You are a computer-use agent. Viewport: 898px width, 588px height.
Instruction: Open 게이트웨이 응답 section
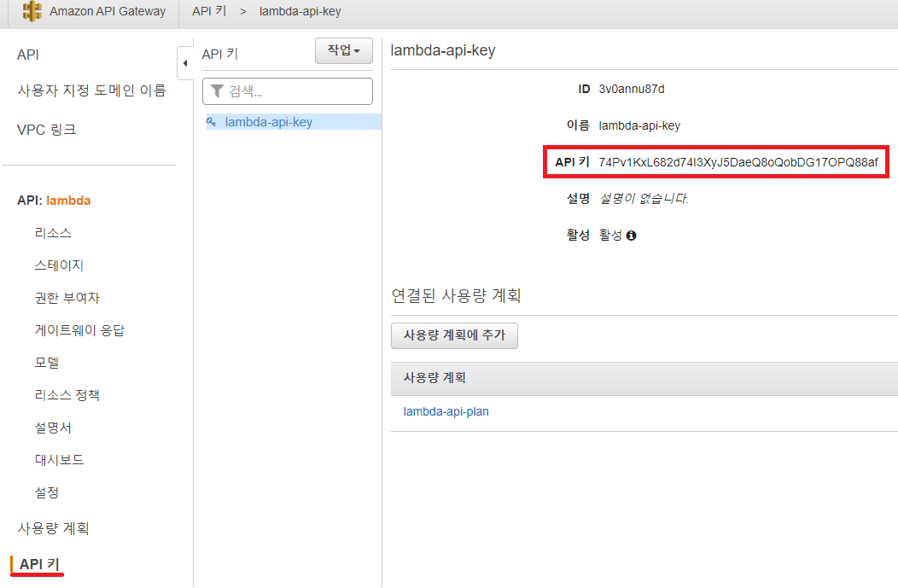tap(79, 330)
